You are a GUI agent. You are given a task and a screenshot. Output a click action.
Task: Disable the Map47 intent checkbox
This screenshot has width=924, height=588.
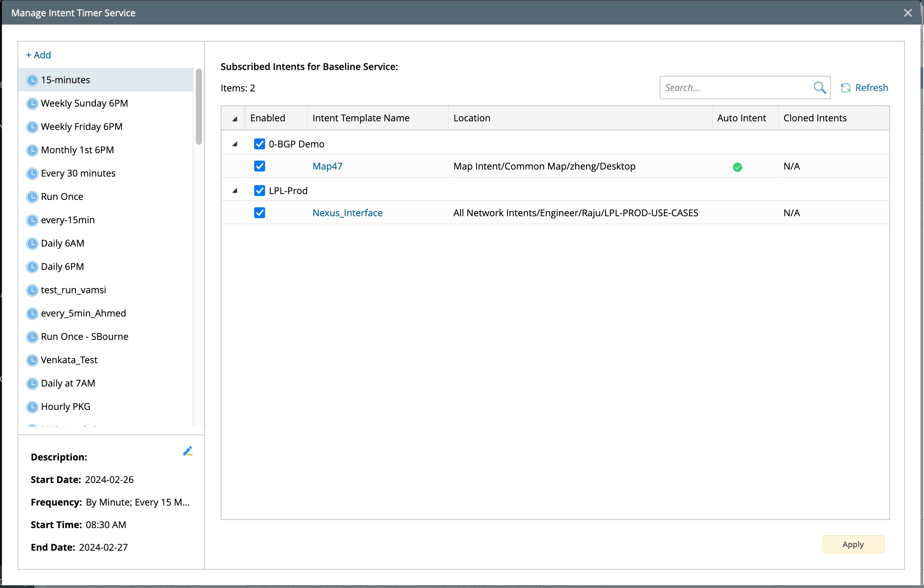260,166
